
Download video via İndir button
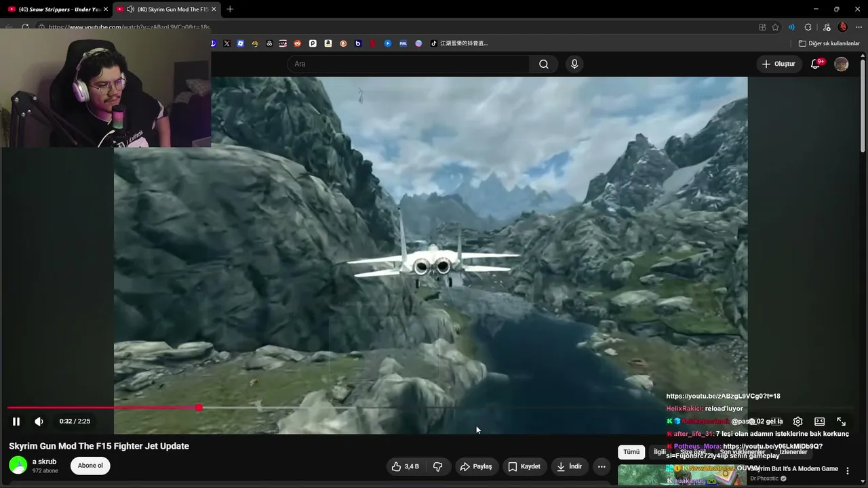pos(569,466)
